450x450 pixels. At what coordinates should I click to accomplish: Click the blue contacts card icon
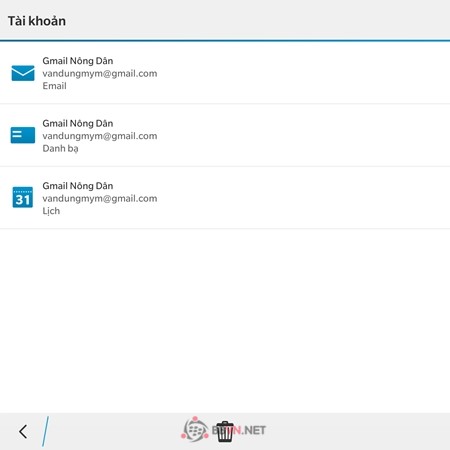[23, 135]
